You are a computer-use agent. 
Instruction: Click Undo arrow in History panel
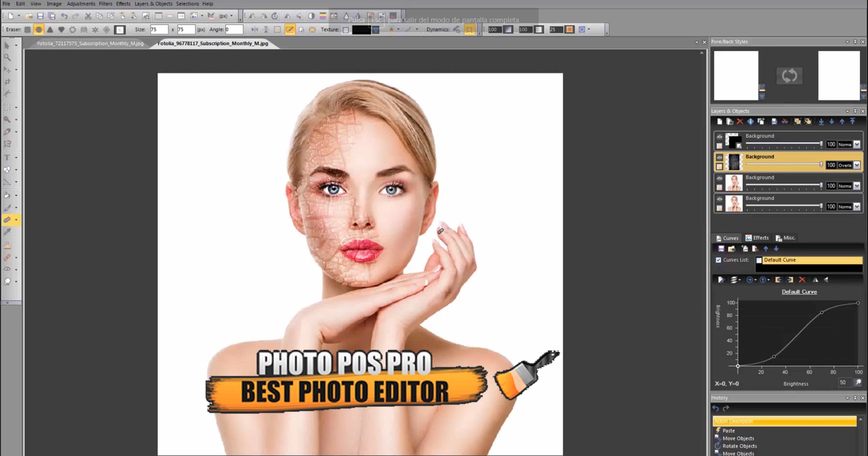coord(716,408)
